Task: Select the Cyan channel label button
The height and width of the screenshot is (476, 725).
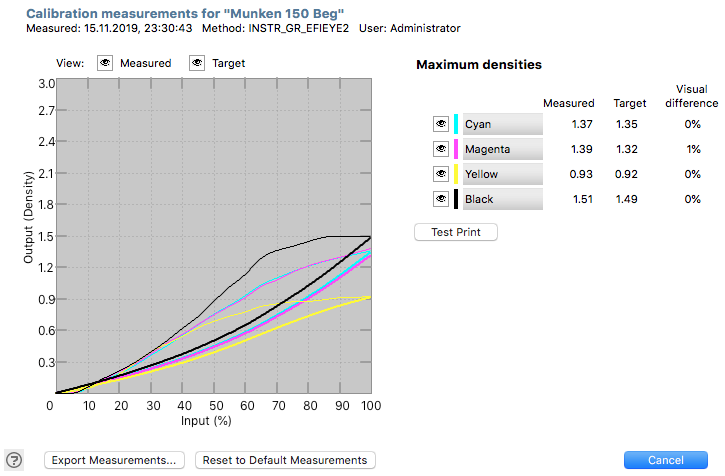Action: point(503,124)
